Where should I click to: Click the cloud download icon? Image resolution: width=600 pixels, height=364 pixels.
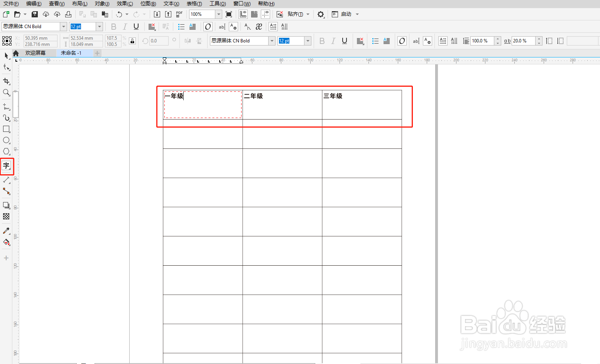[46, 14]
